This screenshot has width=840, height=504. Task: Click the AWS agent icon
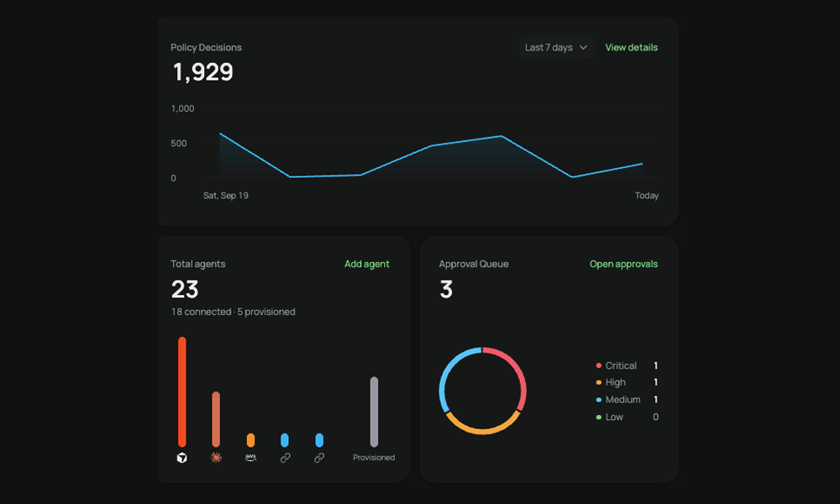point(250,458)
